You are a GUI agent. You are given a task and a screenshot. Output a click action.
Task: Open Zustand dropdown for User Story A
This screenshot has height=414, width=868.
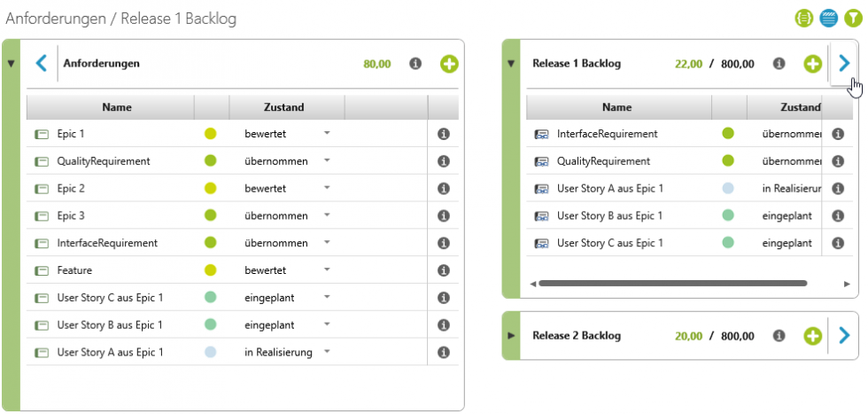click(327, 352)
